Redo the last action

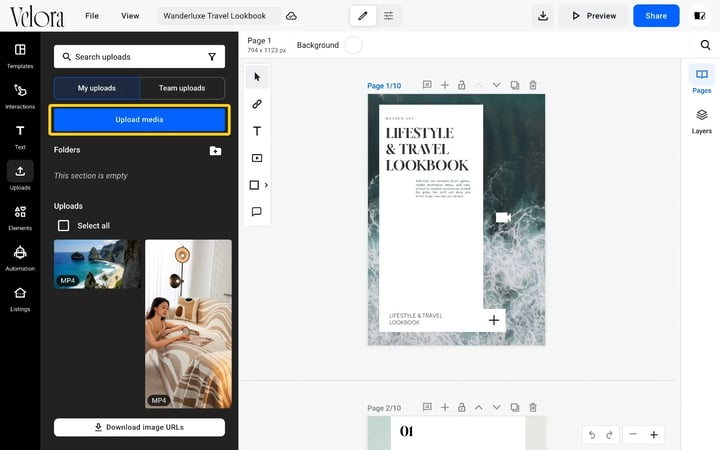point(609,434)
